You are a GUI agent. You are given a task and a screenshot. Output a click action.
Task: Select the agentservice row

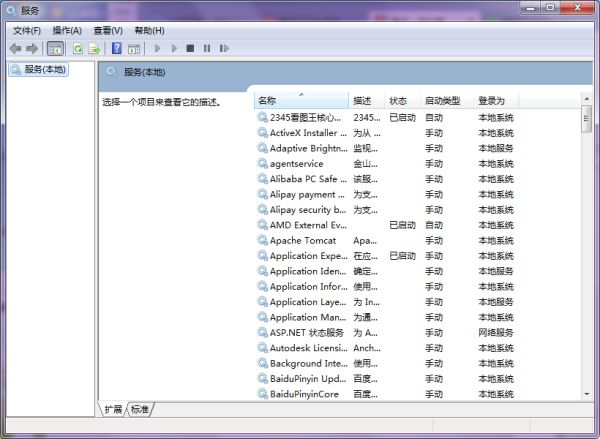click(x=386, y=164)
